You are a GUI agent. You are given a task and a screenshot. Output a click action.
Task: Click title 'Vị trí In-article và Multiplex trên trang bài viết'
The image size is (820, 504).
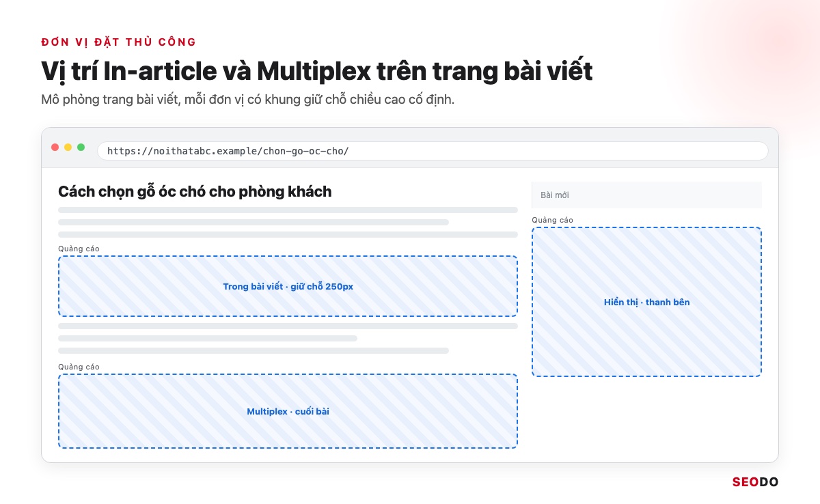click(316, 72)
